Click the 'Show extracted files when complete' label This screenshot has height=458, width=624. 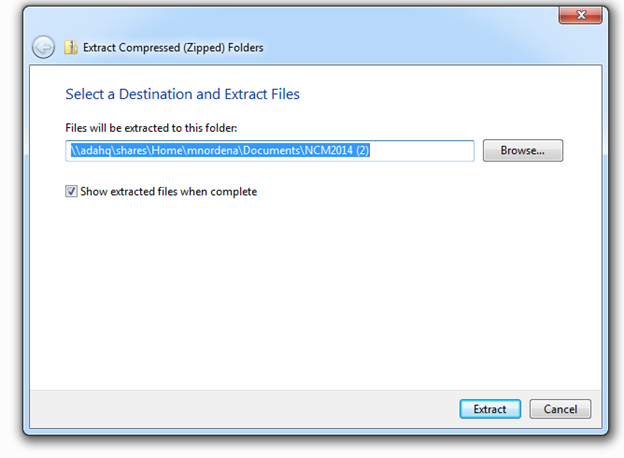pyautogui.click(x=169, y=191)
